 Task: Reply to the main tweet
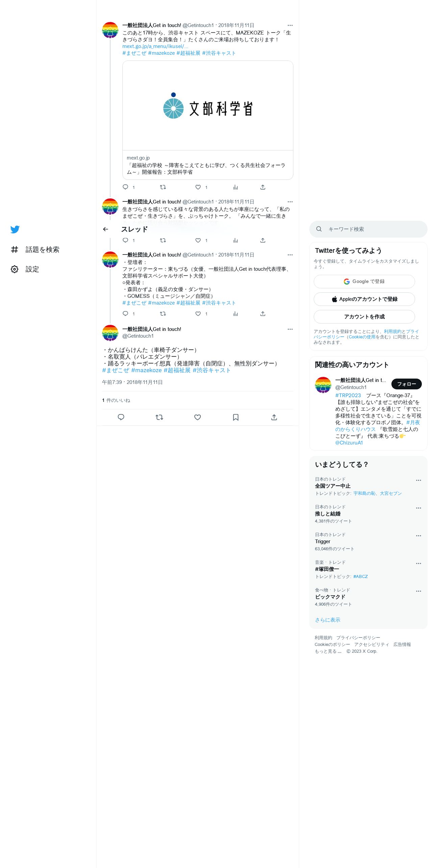click(121, 417)
